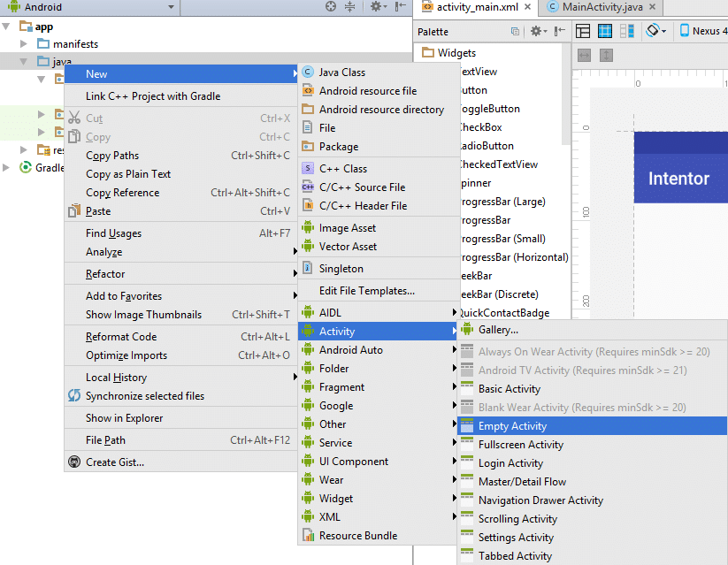Switch to Blueprint view icon
Image resolution: width=728 pixels, height=565 pixels.
[605, 31]
